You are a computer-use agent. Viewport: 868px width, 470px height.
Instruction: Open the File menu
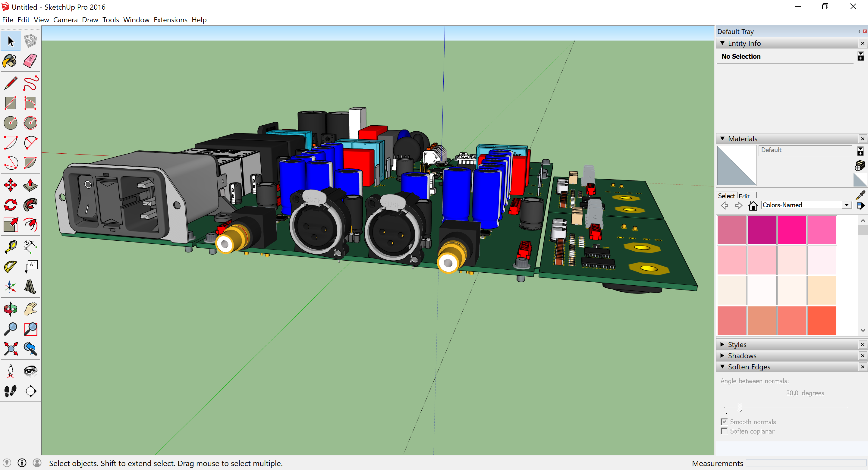pyautogui.click(x=8, y=20)
